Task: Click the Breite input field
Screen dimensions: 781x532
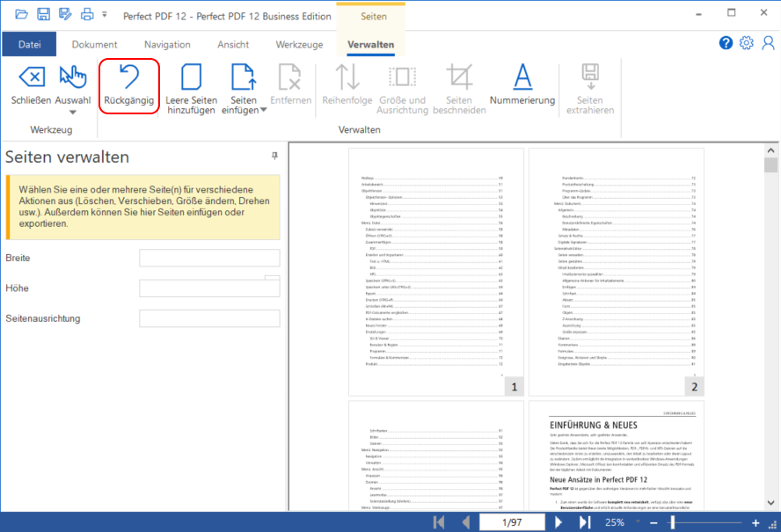Action: click(209, 258)
